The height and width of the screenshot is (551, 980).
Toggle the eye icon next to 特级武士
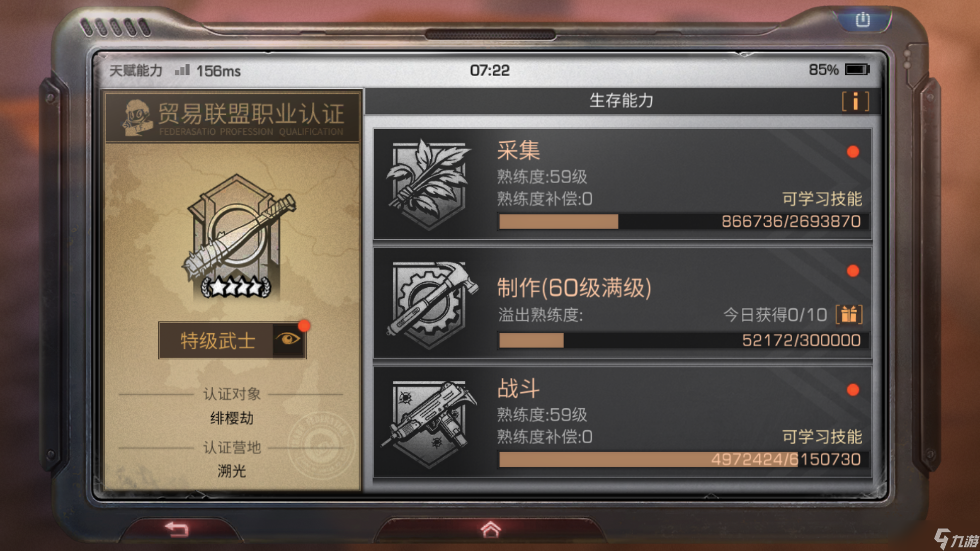(x=288, y=340)
